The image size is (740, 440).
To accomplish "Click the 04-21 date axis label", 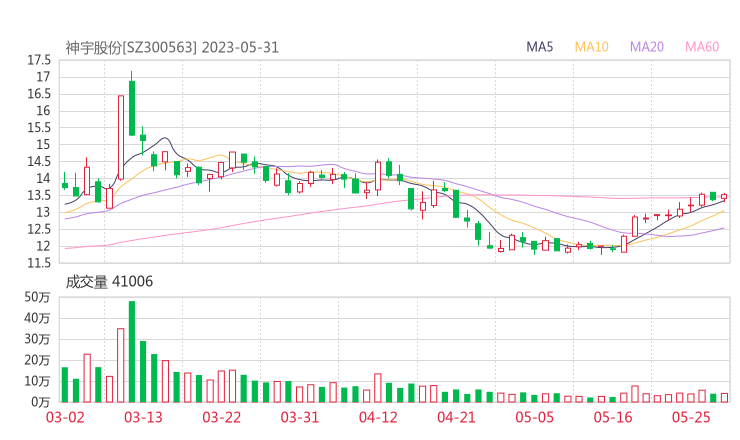I will (456, 417).
